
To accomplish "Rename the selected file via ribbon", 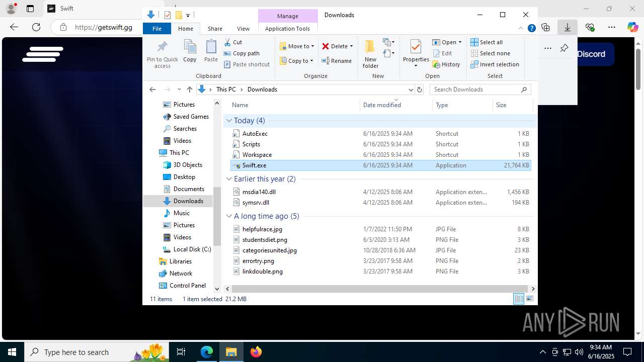I will click(337, 61).
